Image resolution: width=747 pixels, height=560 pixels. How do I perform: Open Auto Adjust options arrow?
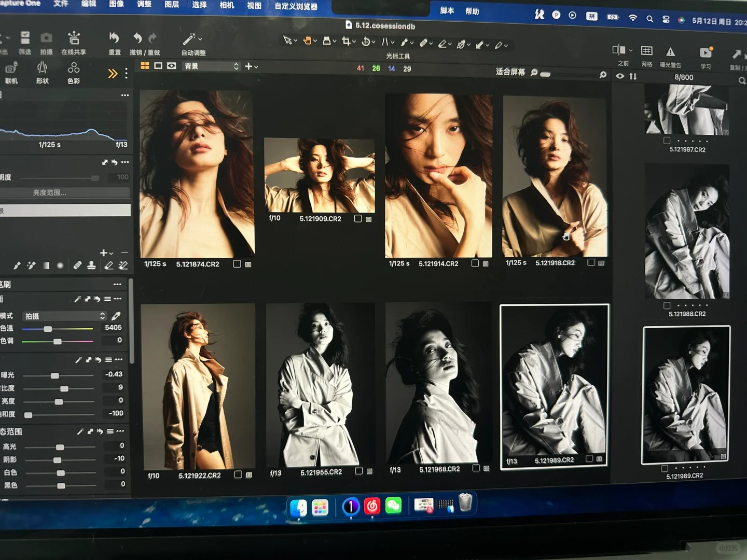click(200, 39)
